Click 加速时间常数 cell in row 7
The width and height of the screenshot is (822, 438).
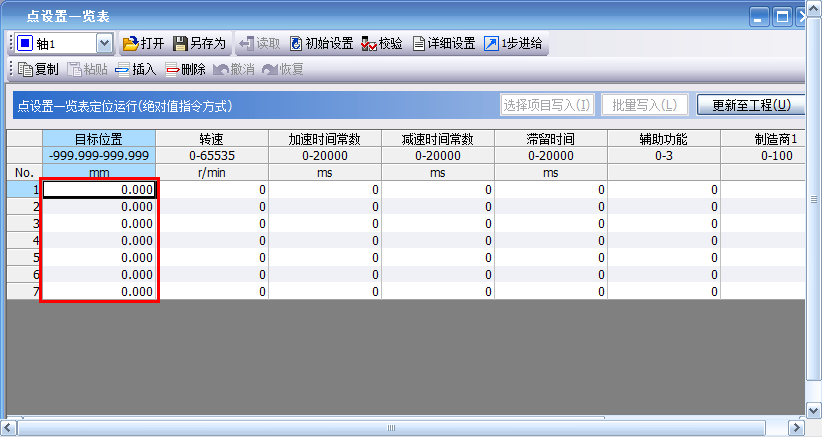point(324,291)
